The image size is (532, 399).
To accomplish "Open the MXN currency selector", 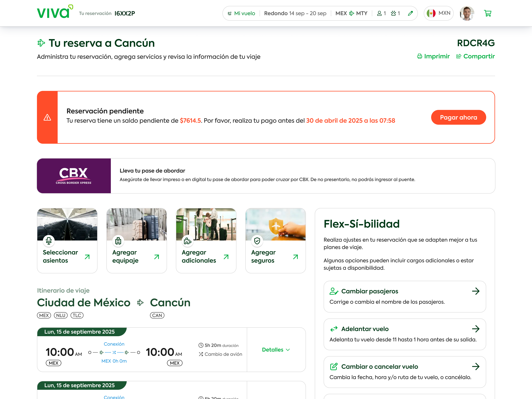I will tap(439, 13).
